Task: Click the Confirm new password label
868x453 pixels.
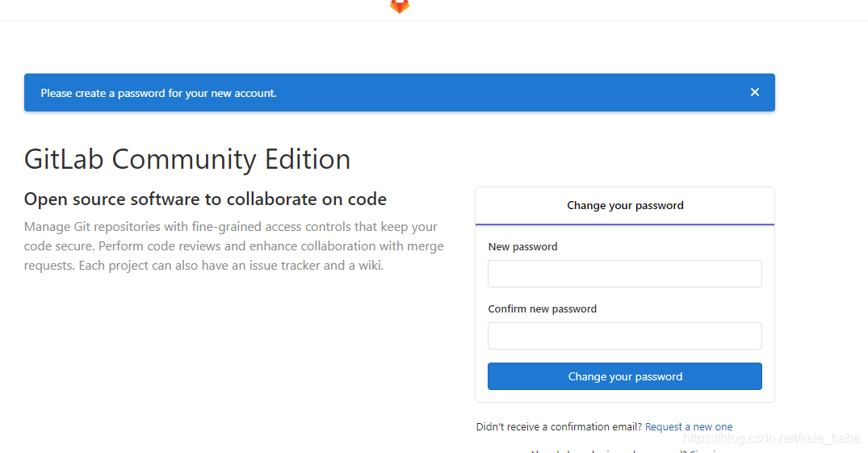Action: point(543,309)
